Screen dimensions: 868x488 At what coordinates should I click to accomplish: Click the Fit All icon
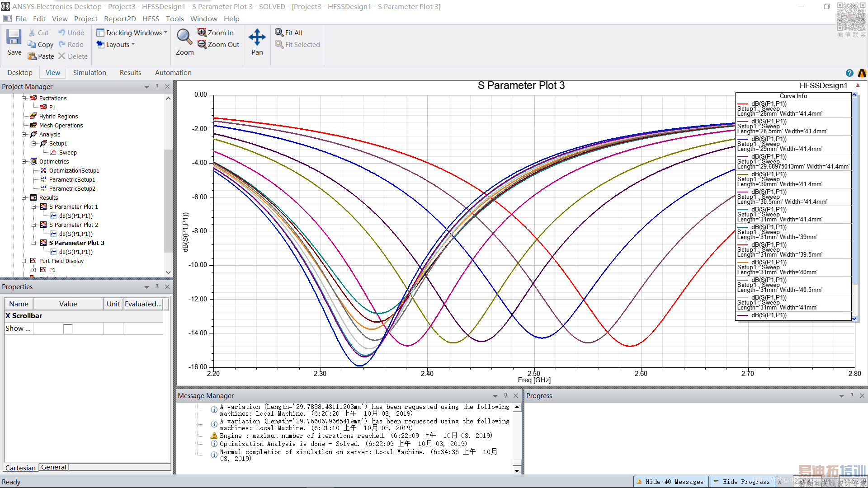279,33
